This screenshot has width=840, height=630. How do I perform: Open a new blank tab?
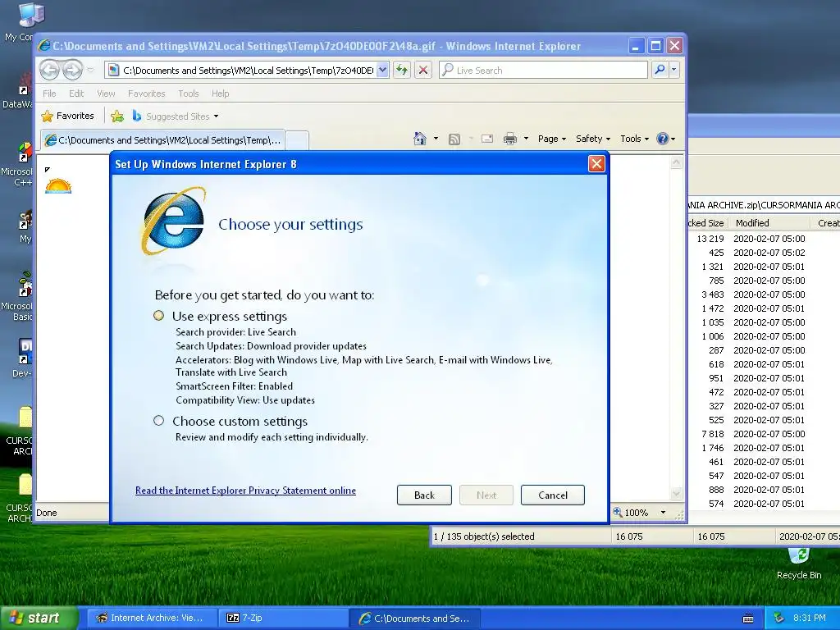tap(297, 140)
